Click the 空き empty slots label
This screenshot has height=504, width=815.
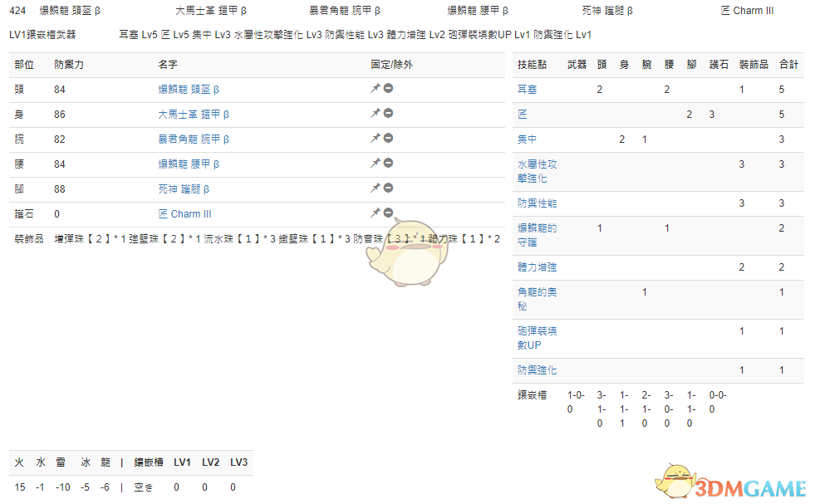click(144, 487)
